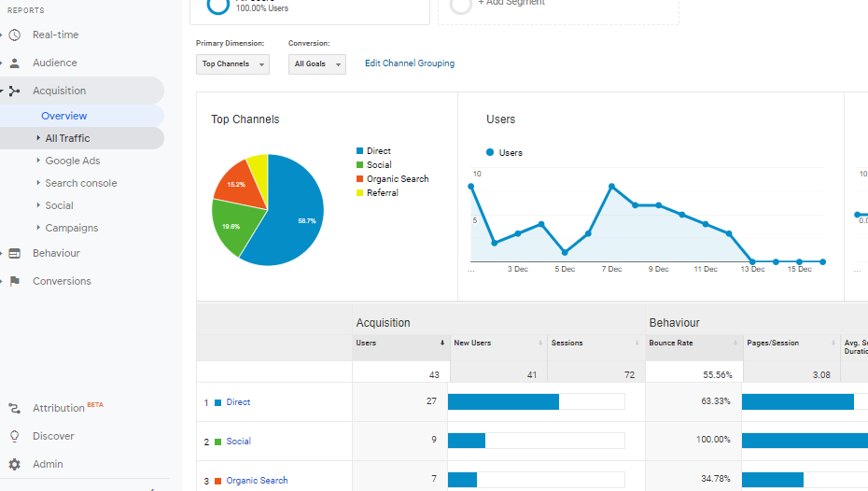Expand the Campaigns submenu
This screenshot has width=868, height=491.
(x=71, y=228)
